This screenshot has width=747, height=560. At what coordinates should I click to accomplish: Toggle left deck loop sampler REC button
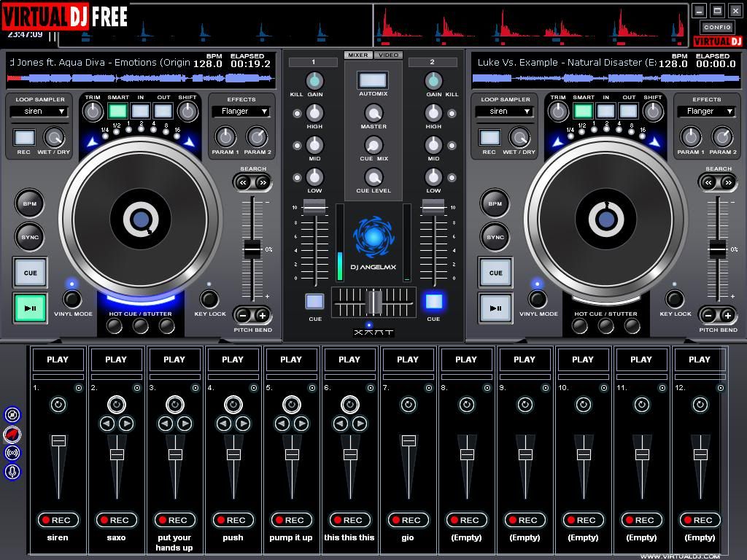coord(24,138)
